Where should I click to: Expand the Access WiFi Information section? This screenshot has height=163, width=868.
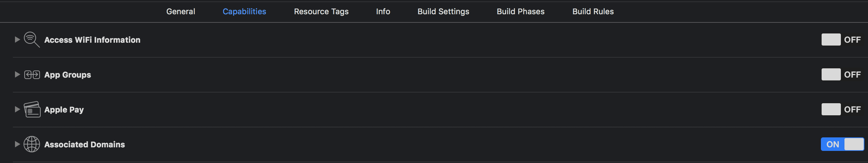pyautogui.click(x=17, y=40)
